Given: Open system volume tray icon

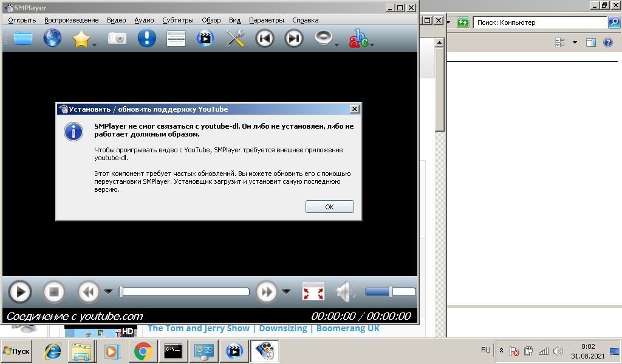Looking at the screenshot, I should click(x=558, y=351).
